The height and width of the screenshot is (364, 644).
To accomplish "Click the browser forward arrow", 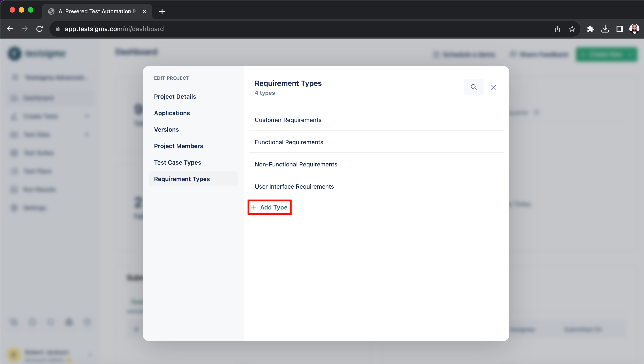I will 25,29.
